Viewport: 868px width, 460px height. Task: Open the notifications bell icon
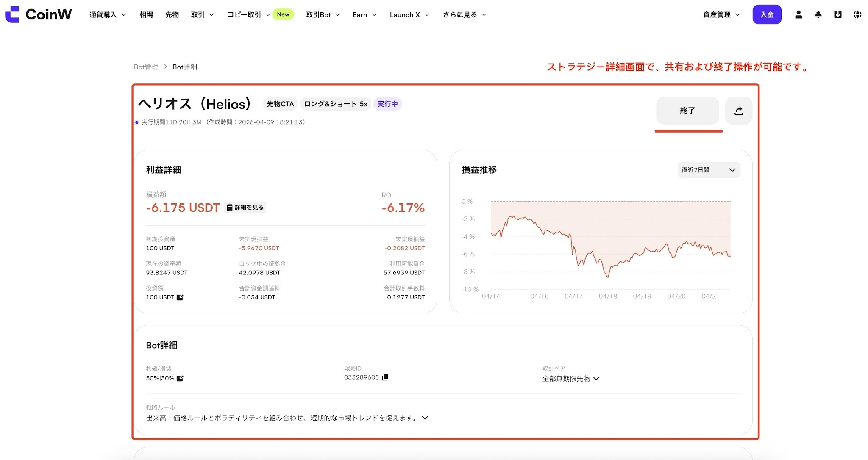click(x=818, y=15)
